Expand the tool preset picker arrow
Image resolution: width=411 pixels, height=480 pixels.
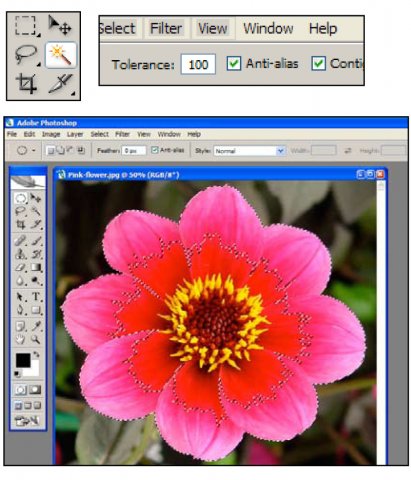pyautogui.click(x=33, y=151)
